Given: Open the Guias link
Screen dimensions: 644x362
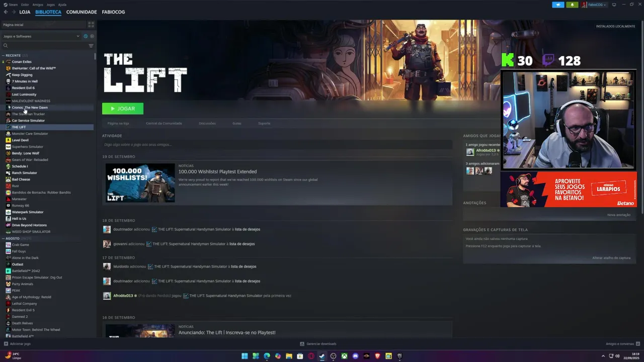Looking at the screenshot, I should [x=237, y=123].
